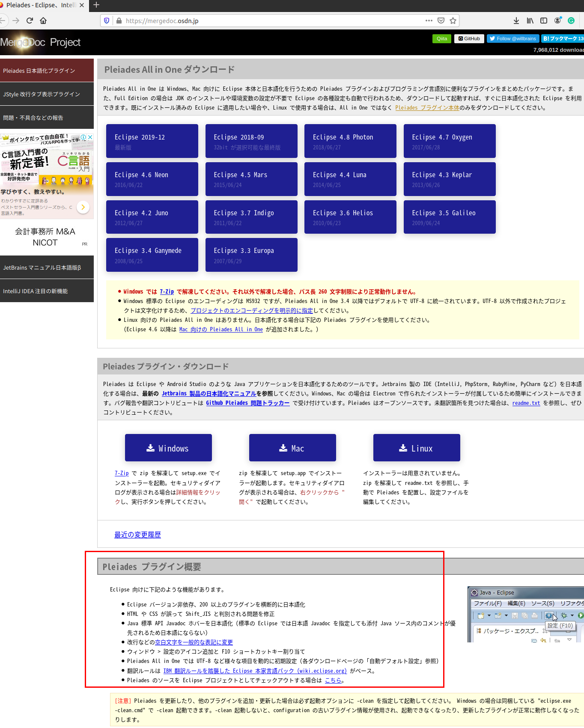Open 問題・不具合などの報告 sidebar item
This screenshot has width=584, height=728.
point(47,118)
